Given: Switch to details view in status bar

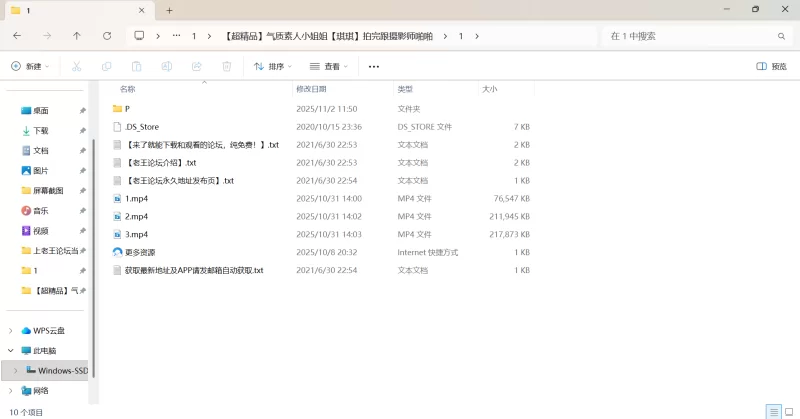Looking at the screenshot, I should (773, 411).
